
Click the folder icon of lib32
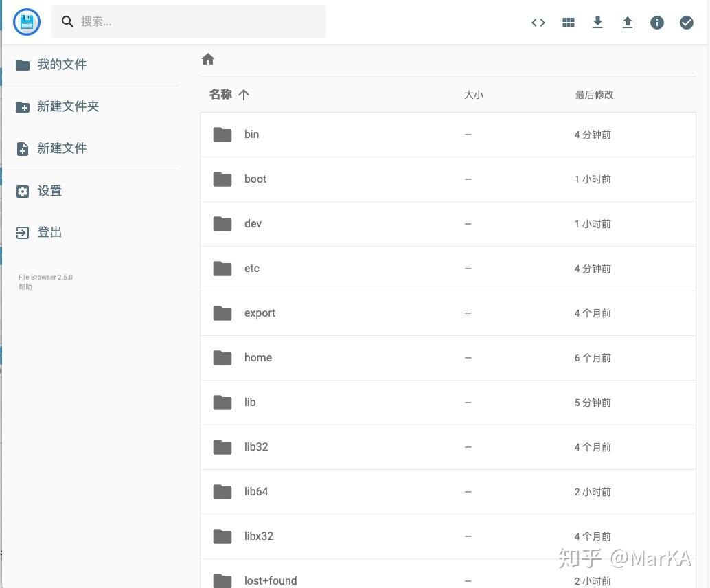(222, 447)
